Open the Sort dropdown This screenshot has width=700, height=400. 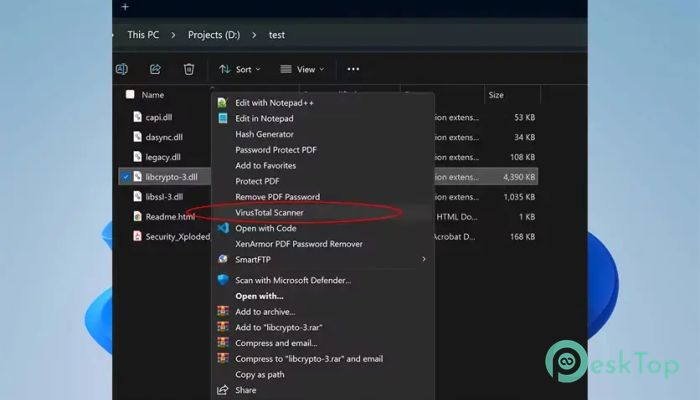coord(240,69)
